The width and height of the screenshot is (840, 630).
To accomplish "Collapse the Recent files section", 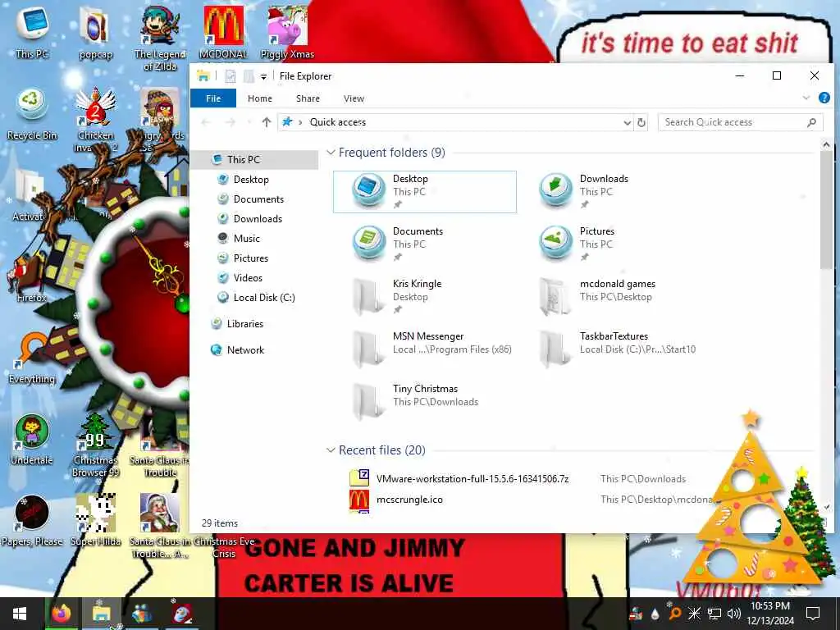I will tap(331, 450).
